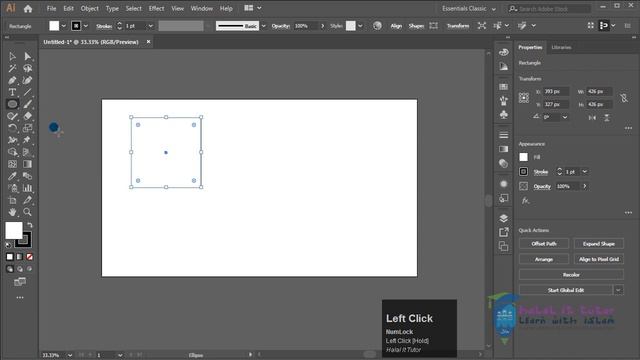Reset to default fill and stroke
The image size is (640, 360).
coord(8,245)
